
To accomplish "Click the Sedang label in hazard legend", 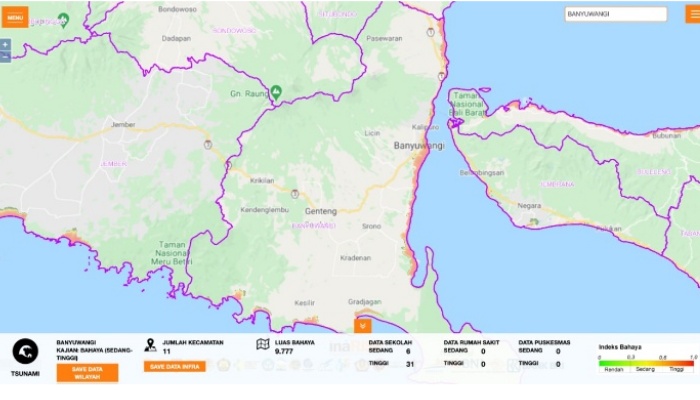I will [x=645, y=369].
